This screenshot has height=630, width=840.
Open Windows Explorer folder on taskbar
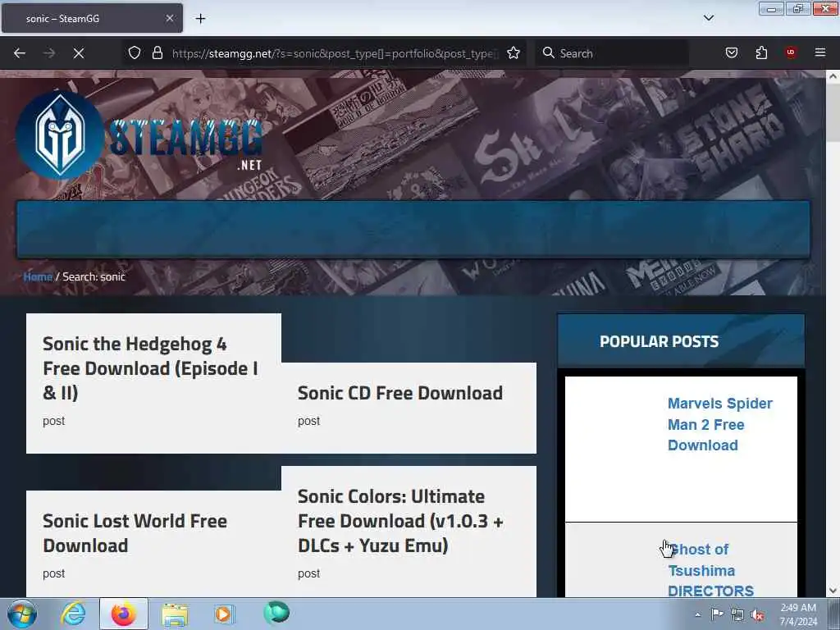175,614
